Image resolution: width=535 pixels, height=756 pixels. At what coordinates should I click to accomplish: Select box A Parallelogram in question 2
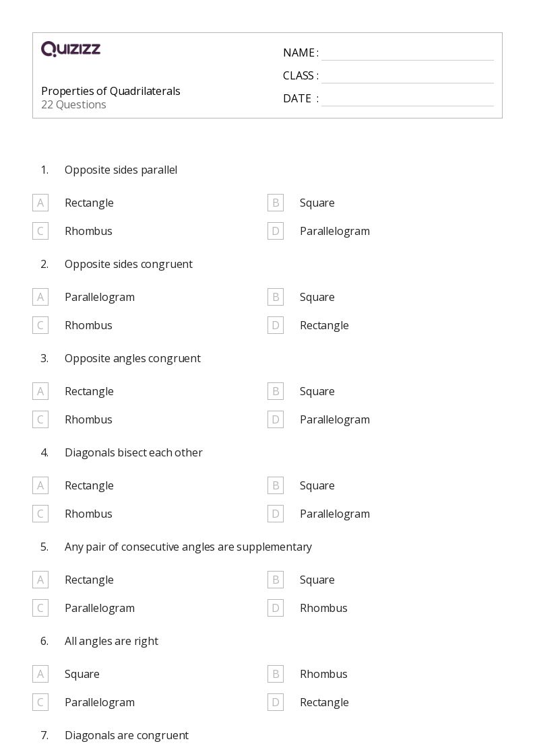40,297
